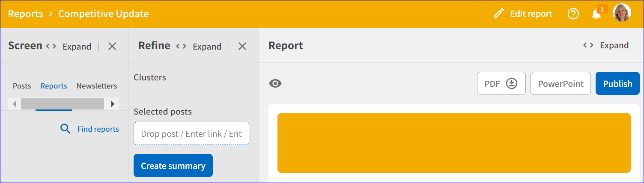
Task: Expand the Refine panel
Action: [x=199, y=46]
